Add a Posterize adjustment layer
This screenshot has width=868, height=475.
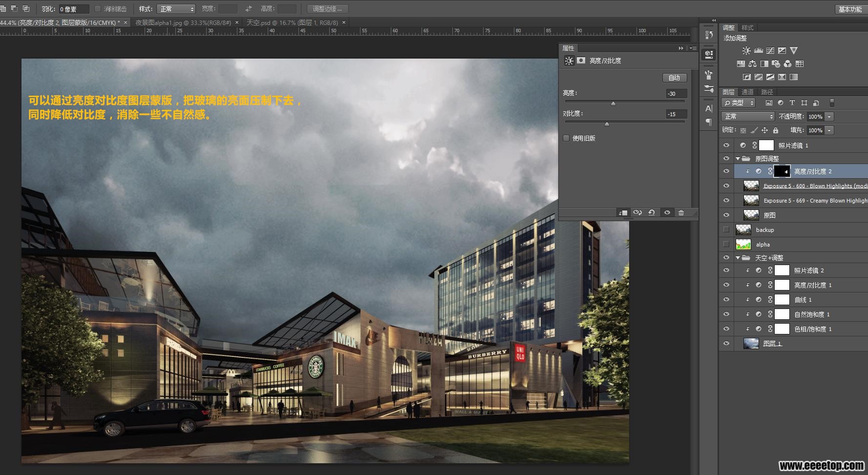point(759,77)
